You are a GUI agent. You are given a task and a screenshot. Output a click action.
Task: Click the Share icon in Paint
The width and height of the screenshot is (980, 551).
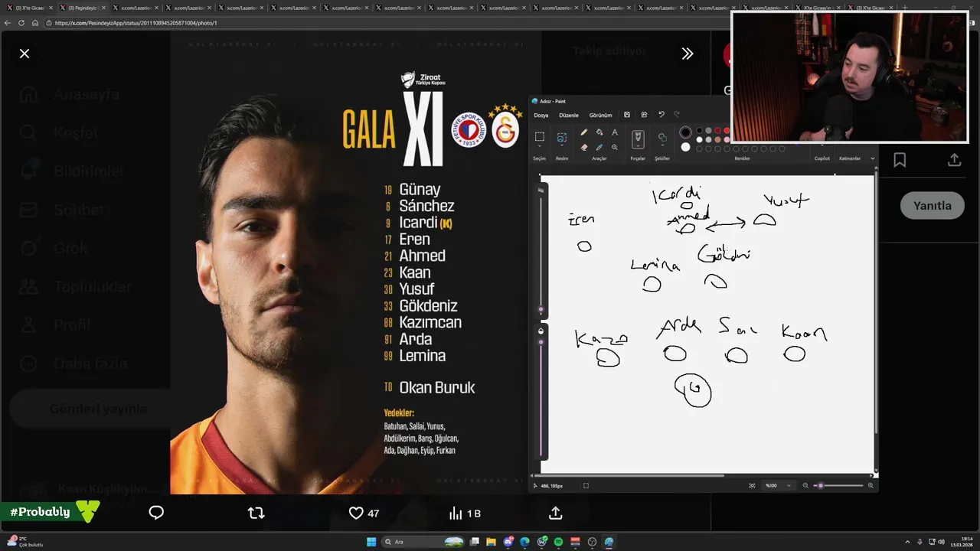(x=644, y=115)
